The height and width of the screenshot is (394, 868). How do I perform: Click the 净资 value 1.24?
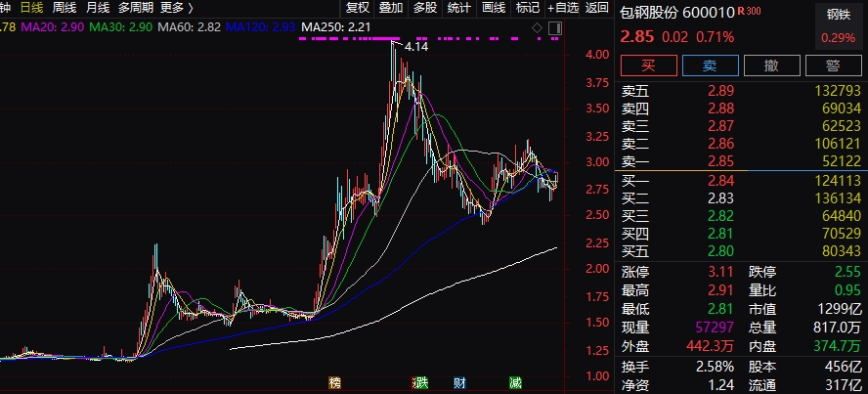[723, 385]
